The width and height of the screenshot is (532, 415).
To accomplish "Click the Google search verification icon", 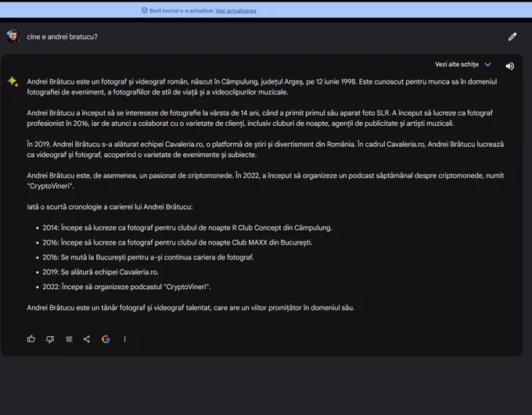I will coord(106,339).
